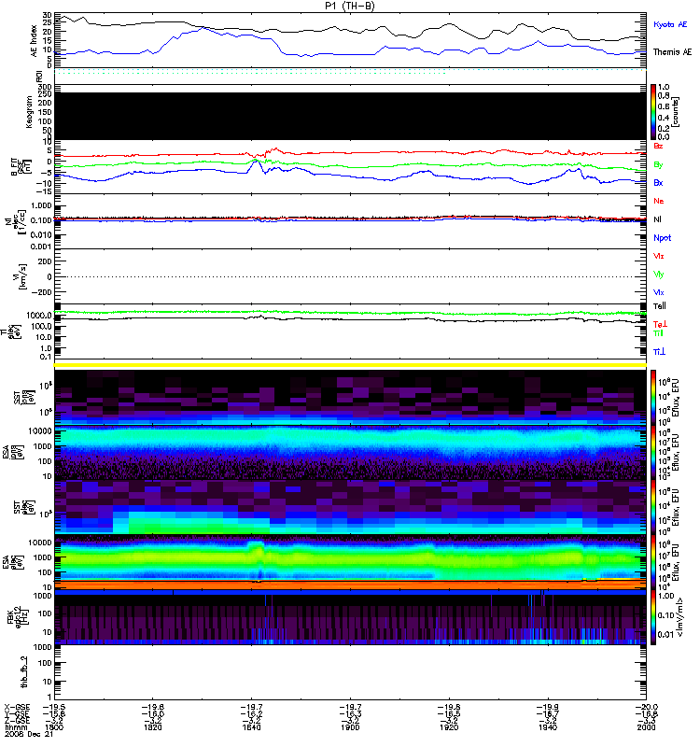Click the ESA ion Eflux color bar
Image resolution: width=700 pixels, height=747 pixels.
pyautogui.click(x=653, y=453)
